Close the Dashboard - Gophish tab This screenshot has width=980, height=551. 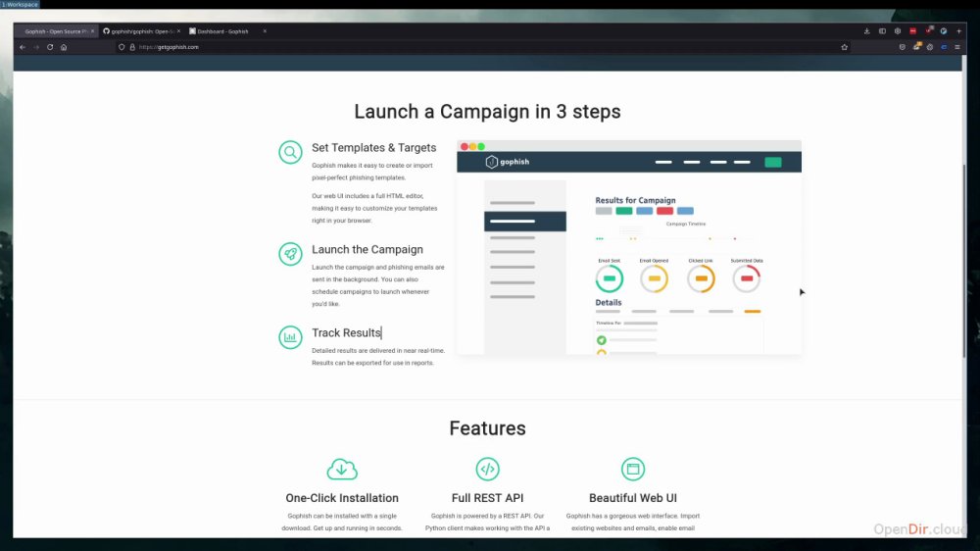(x=265, y=30)
